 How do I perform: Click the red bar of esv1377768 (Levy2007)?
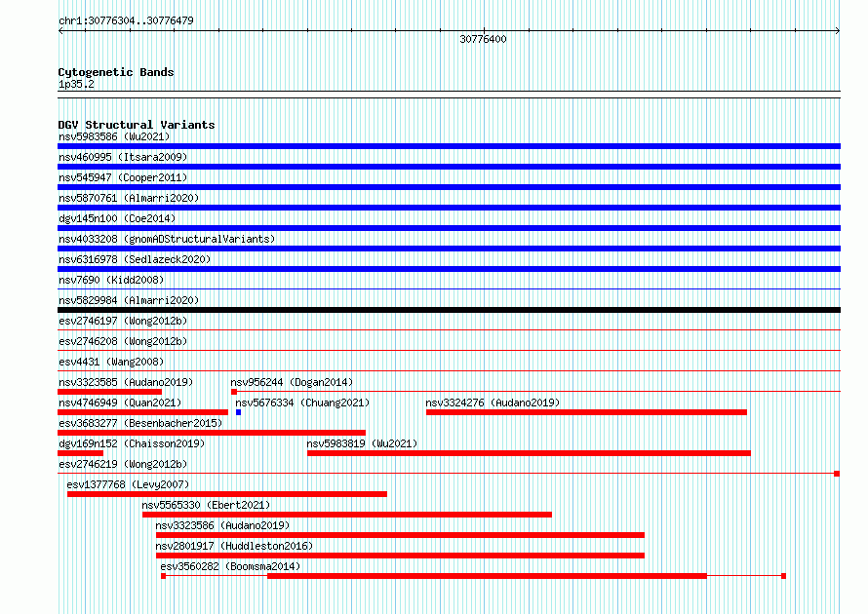(227, 494)
